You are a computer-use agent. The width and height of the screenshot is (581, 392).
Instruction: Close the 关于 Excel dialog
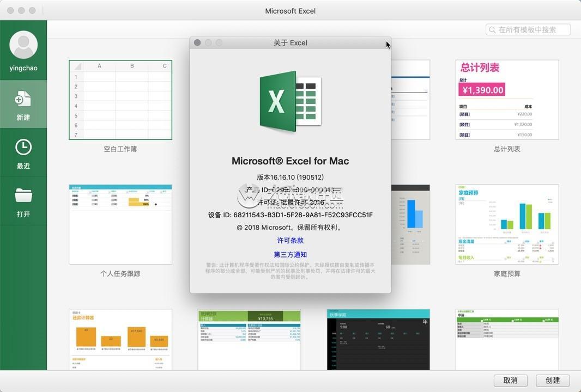click(x=197, y=42)
